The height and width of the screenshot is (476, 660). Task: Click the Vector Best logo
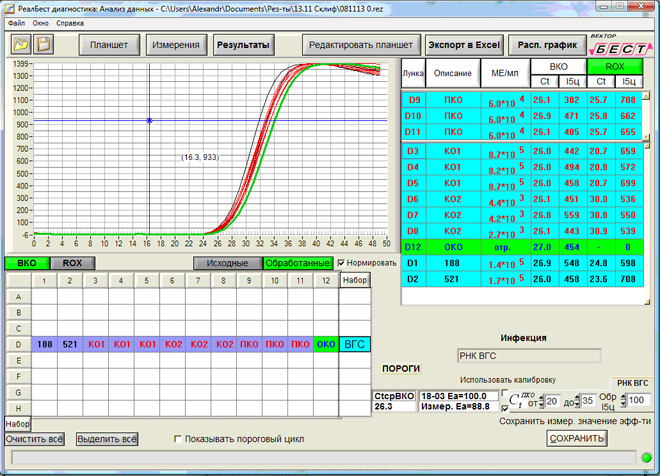(619, 45)
